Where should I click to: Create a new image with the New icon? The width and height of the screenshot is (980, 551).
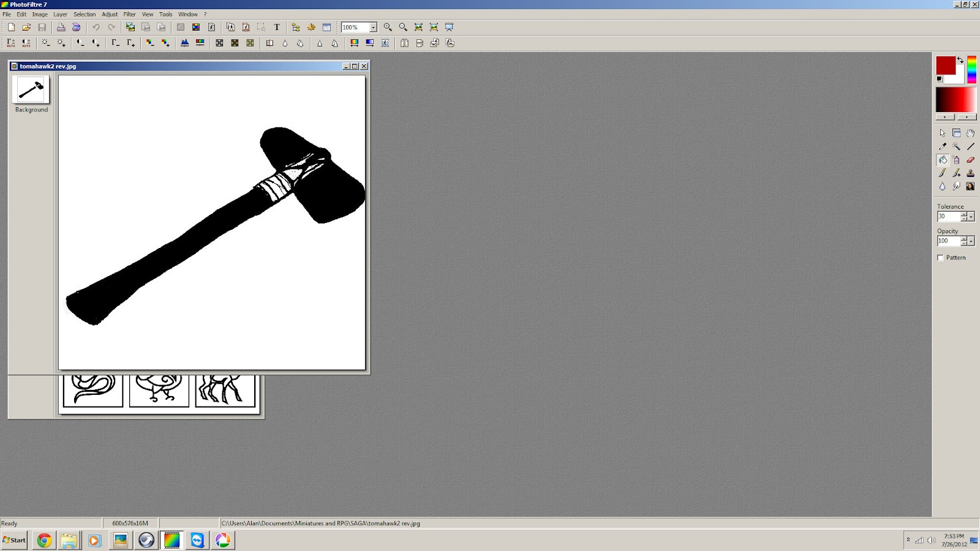pos(11,27)
